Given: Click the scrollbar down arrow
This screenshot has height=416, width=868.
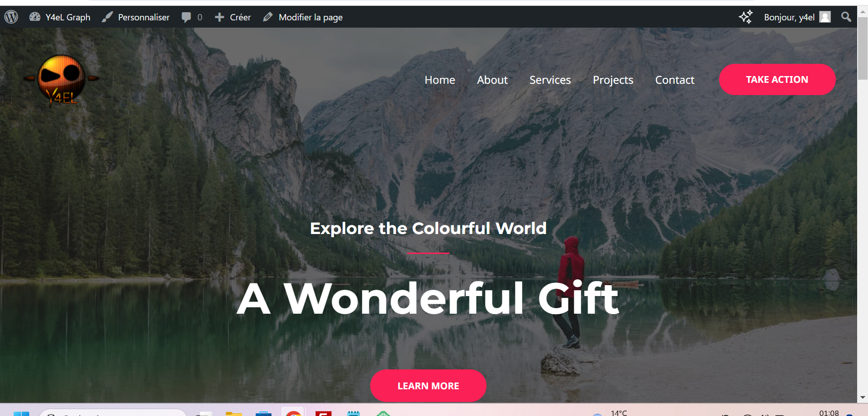Looking at the screenshot, I should pos(863,397).
